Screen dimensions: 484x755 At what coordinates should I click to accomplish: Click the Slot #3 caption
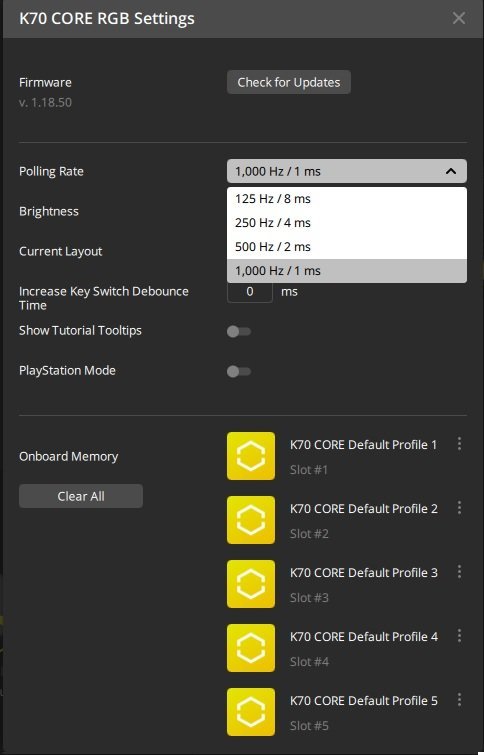coord(309,598)
